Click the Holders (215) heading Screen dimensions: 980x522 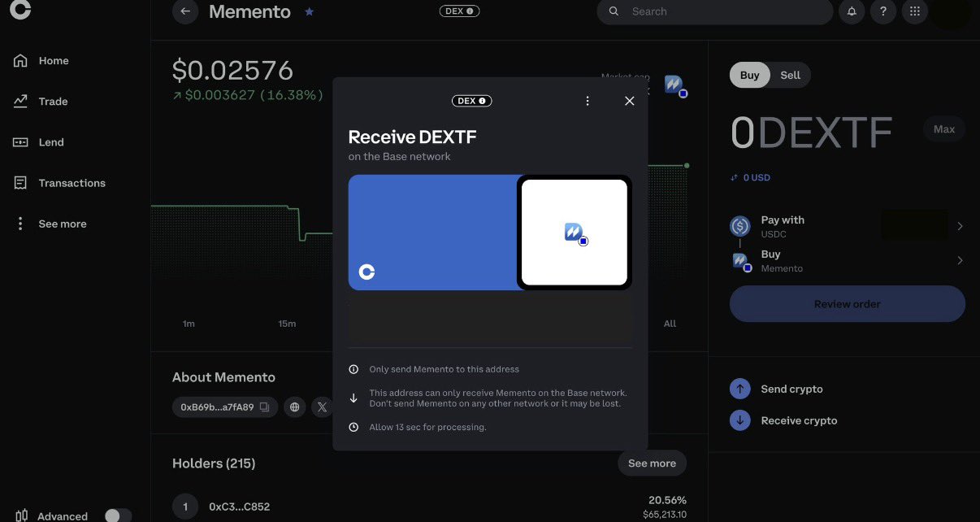tap(214, 463)
